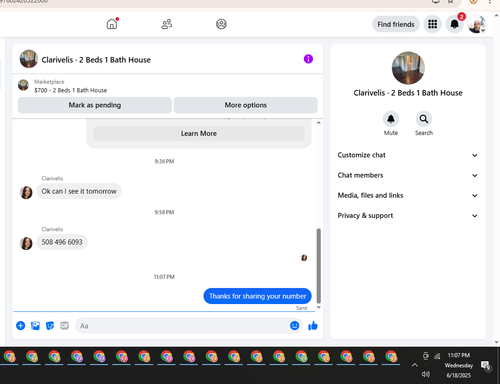
Task: Click the browser bookmark star icon
Action: coord(451,2)
